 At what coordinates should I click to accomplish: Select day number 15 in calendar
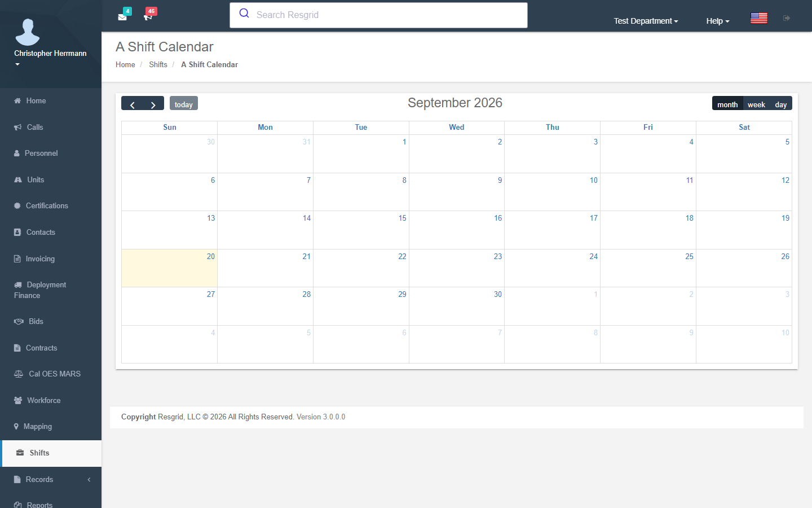402,218
